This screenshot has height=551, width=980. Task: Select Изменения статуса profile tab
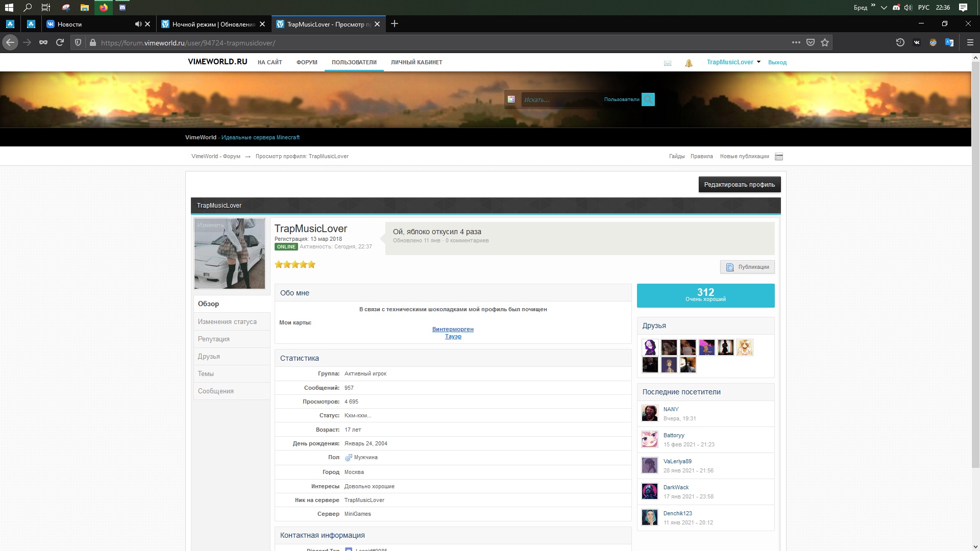point(231,321)
